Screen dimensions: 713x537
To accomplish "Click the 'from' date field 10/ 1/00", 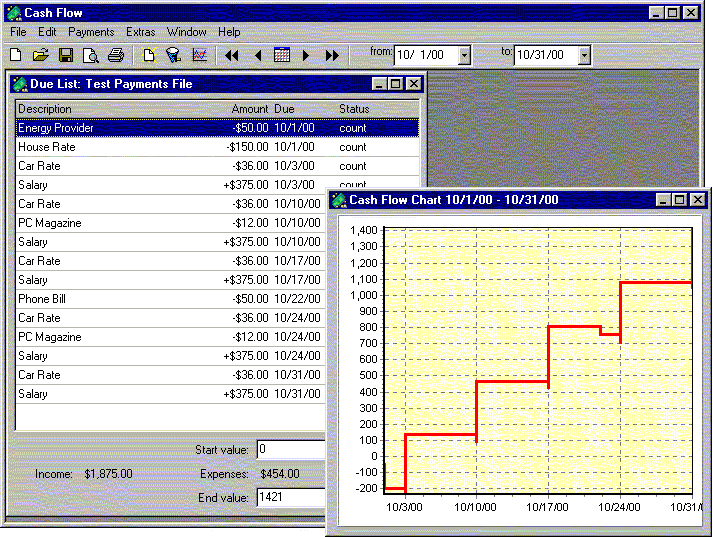I will point(426,55).
